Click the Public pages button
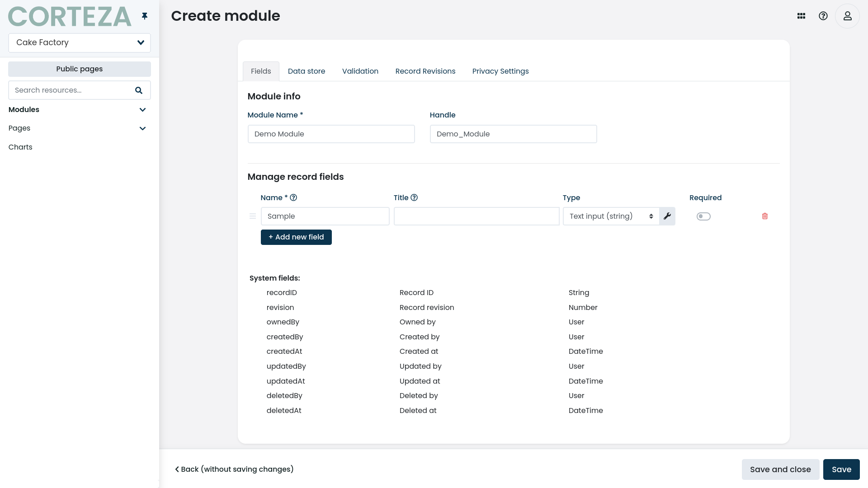This screenshot has width=868, height=488. tap(80, 69)
